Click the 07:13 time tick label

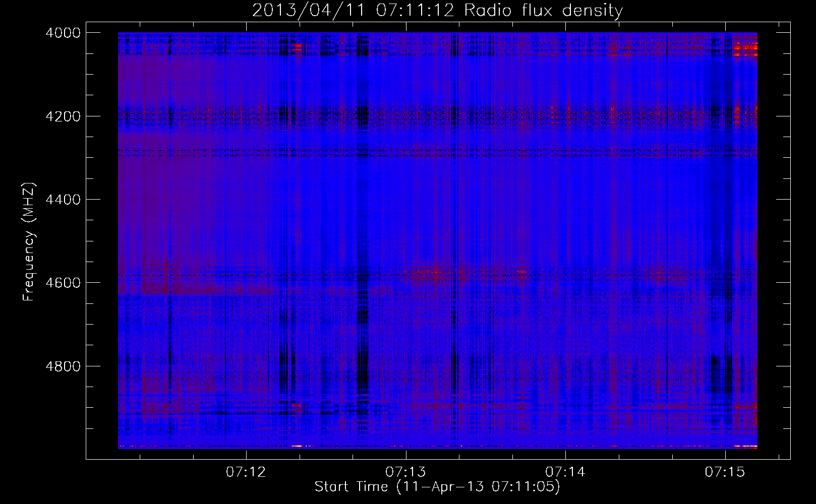[x=405, y=472]
